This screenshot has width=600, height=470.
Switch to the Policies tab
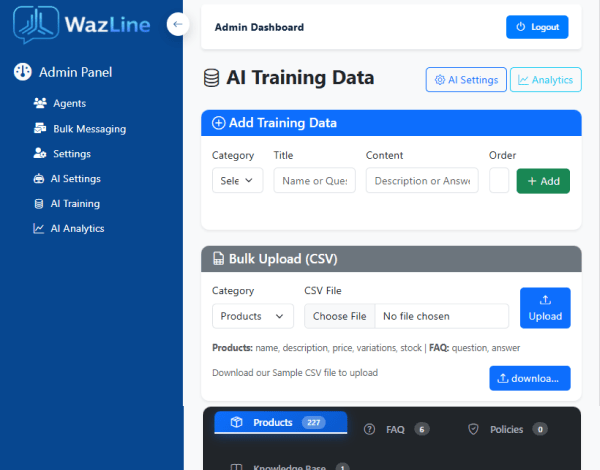[507, 429]
